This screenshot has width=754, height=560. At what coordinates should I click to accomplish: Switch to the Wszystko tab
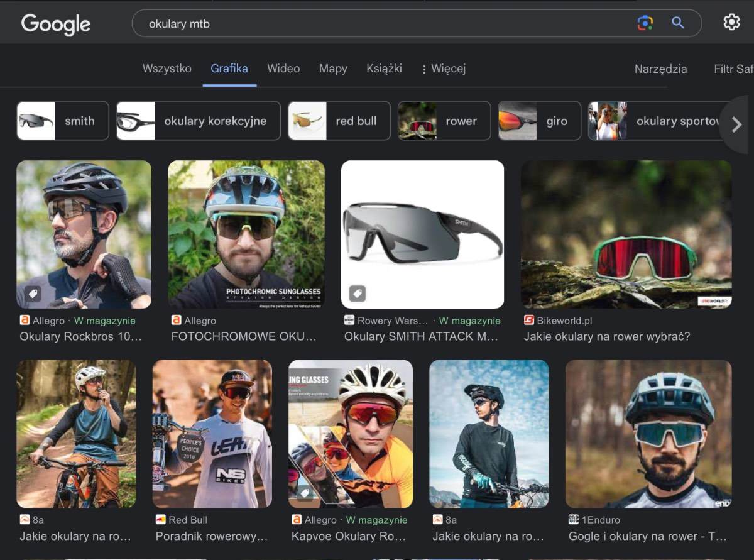tap(167, 69)
